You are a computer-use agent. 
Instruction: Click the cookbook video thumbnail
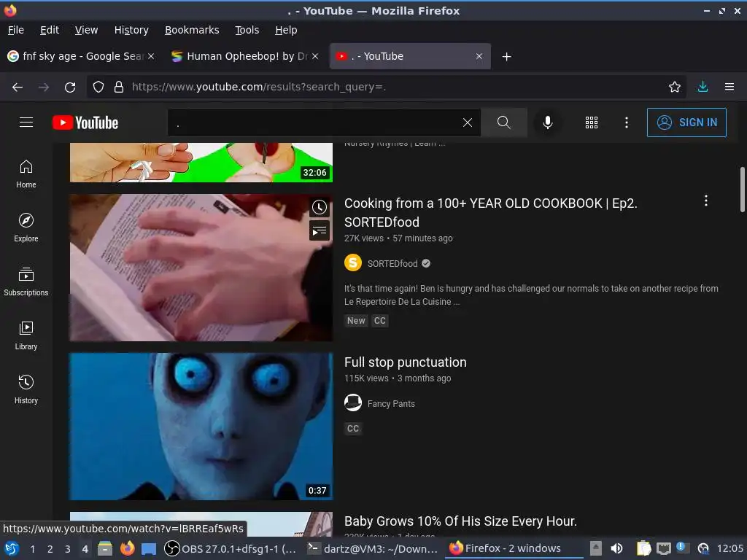pyautogui.click(x=201, y=268)
